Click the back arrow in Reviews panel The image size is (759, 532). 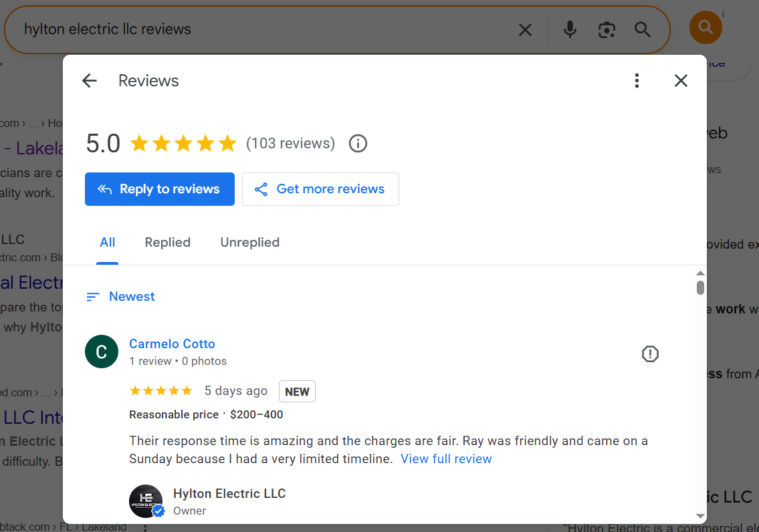click(x=89, y=80)
